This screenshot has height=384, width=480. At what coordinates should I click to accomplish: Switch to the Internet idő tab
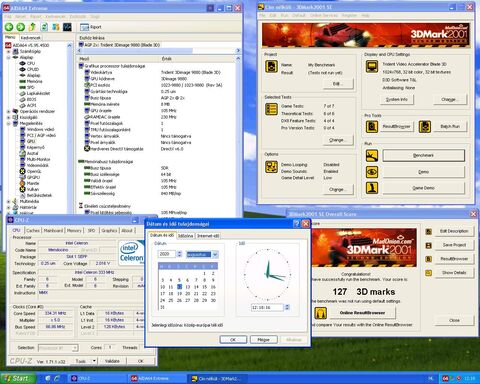click(x=208, y=236)
